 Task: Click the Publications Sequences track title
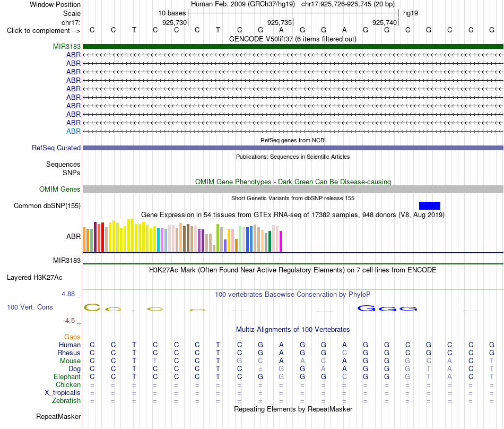(293, 157)
